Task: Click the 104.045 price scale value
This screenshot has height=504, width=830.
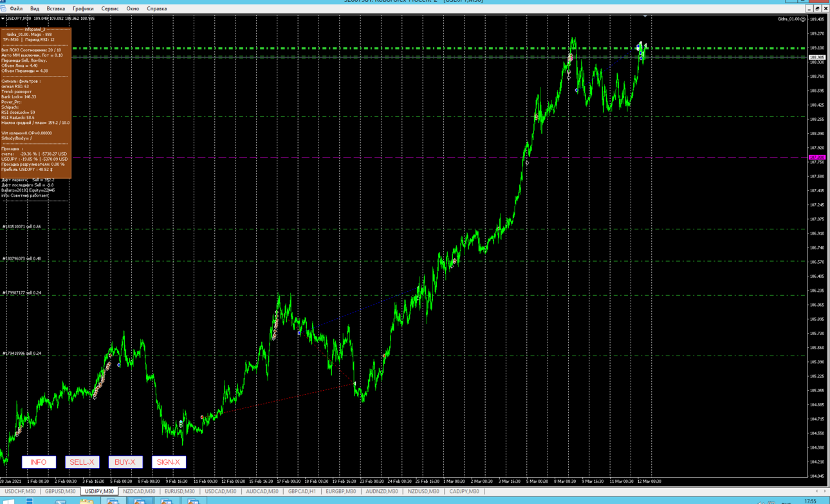Action: coord(816,476)
